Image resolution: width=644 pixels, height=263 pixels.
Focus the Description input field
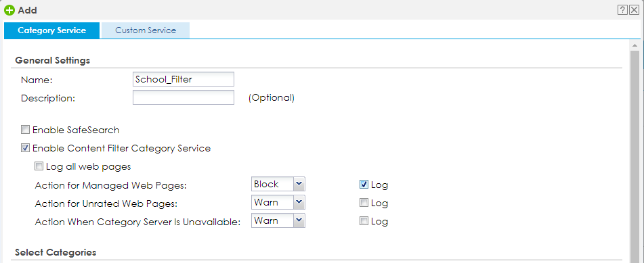(184, 97)
